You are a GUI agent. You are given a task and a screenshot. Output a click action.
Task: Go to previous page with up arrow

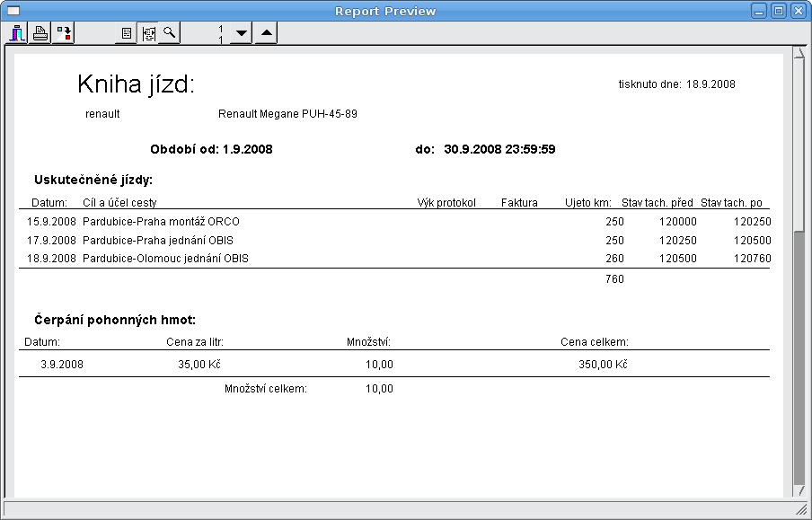265,33
